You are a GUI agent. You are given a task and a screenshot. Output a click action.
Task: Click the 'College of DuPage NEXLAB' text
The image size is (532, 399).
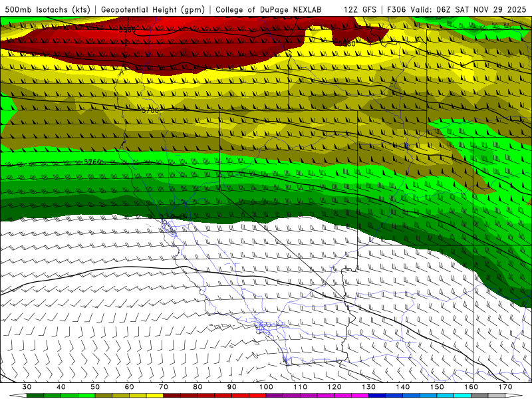coord(269,9)
